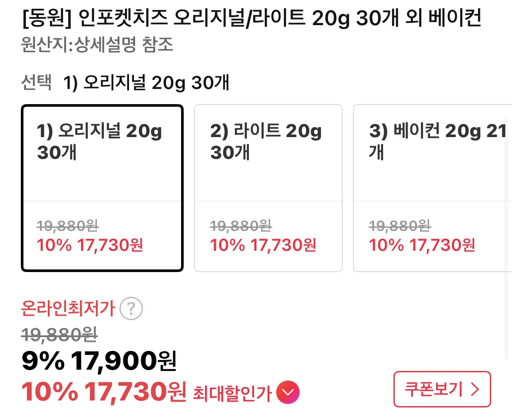
Task: Select option 1) 오리지널 20g 30개
Action: tap(102, 188)
